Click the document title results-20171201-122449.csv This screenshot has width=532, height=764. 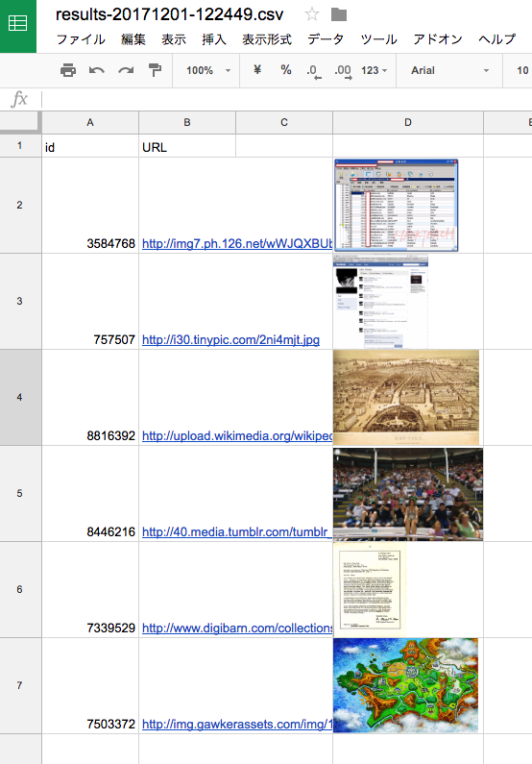pos(169,14)
